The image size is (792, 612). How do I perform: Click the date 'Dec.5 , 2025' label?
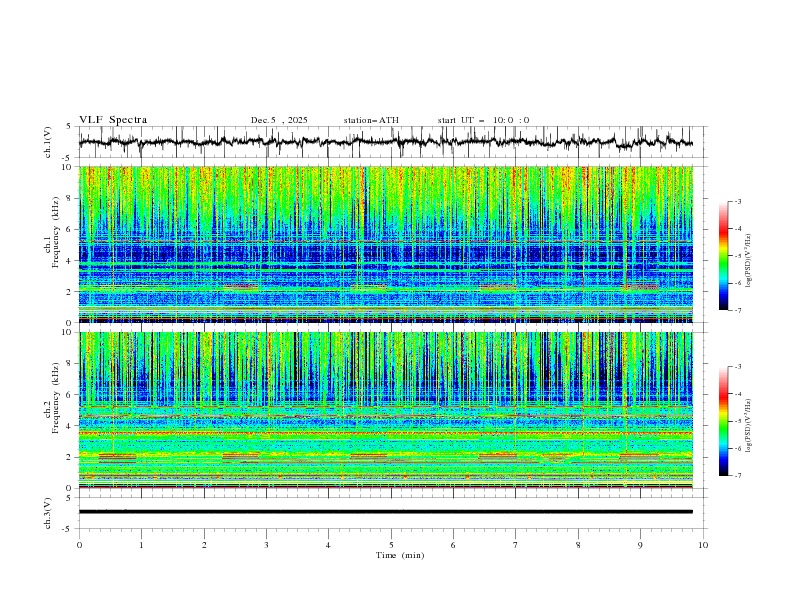(x=279, y=120)
